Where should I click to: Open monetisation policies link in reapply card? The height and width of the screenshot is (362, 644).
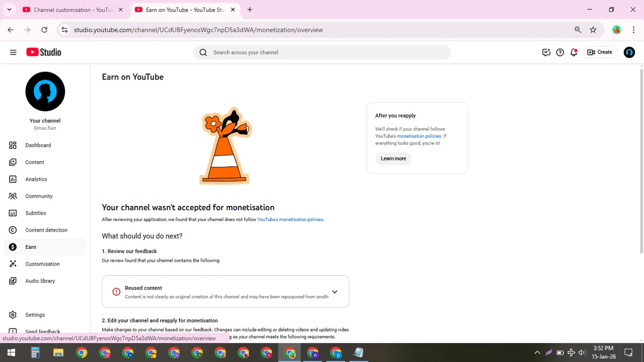[419, 136]
